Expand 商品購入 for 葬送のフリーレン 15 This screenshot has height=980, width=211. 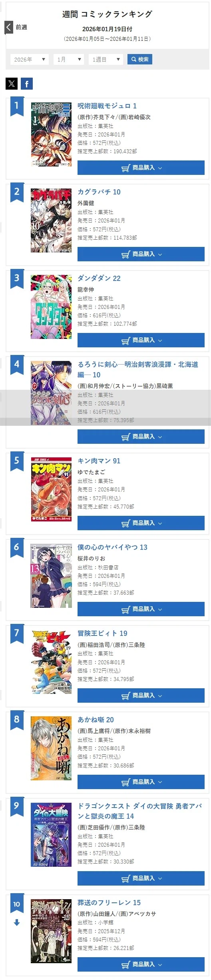click(x=141, y=964)
